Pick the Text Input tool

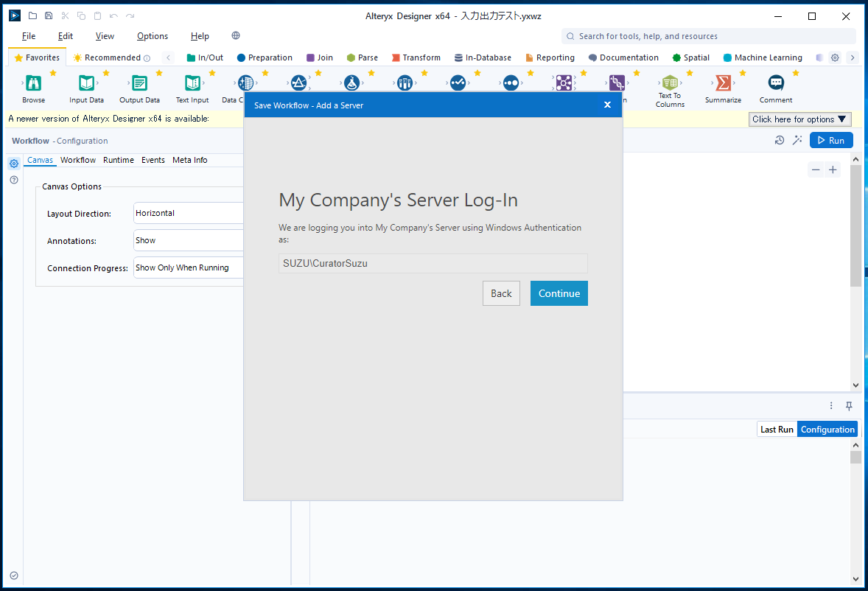[x=192, y=83]
